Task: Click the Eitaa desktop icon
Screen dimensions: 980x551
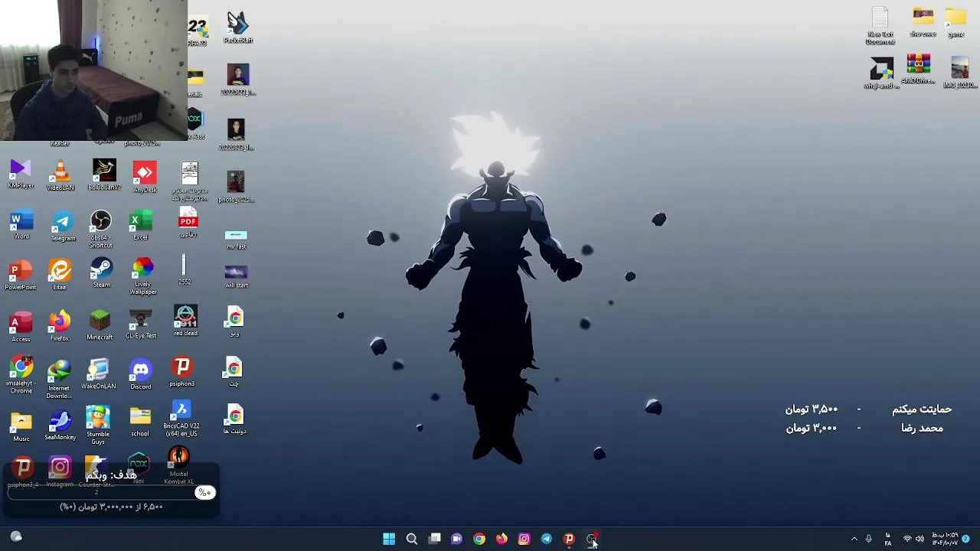Action: (x=60, y=275)
